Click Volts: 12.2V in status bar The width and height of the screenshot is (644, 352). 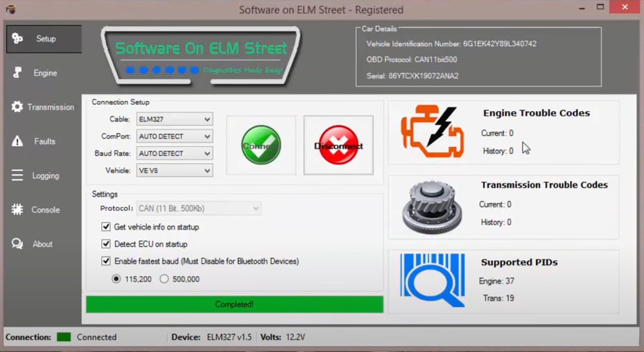pos(282,337)
